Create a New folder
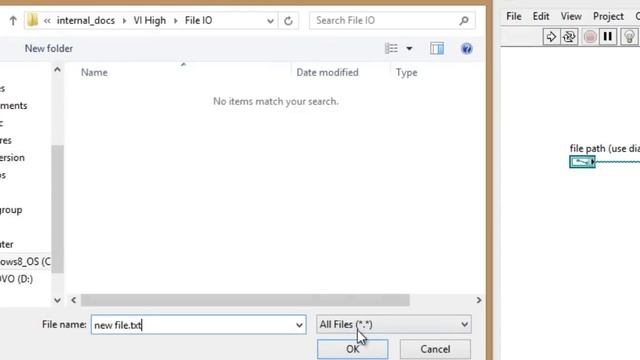 point(49,49)
